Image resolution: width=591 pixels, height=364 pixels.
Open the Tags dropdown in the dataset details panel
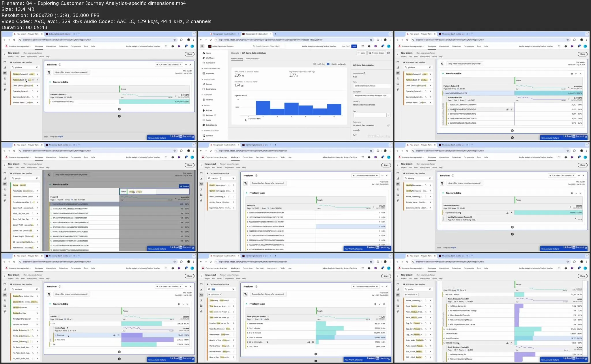pos(389,115)
